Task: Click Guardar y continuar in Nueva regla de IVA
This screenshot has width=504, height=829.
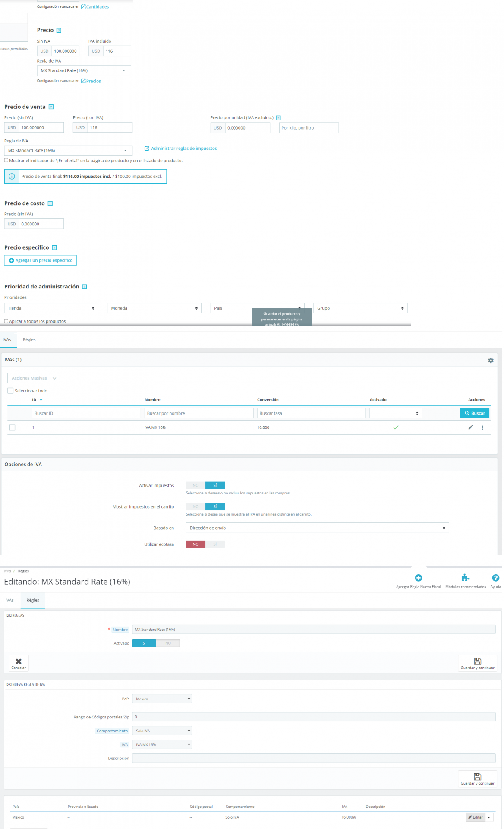Action: 477,778
